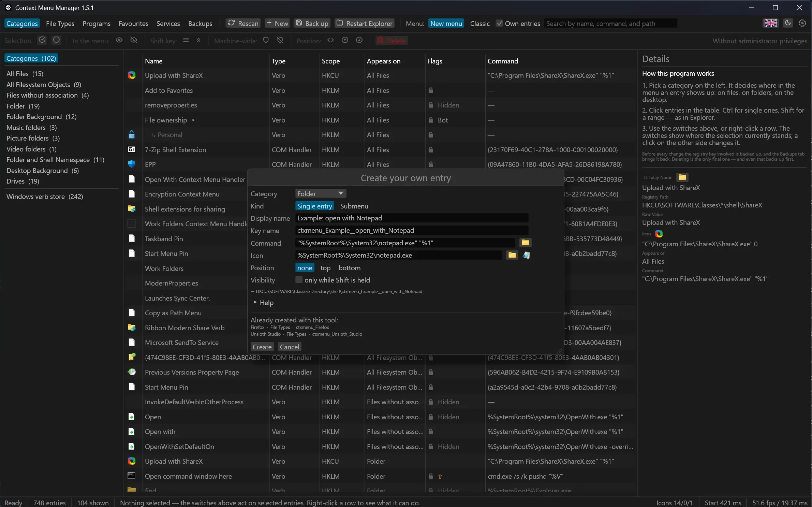812x507 pixels.
Task: Click the unlock icon on Personal row
Action: pyautogui.click(x=132, y=134)
